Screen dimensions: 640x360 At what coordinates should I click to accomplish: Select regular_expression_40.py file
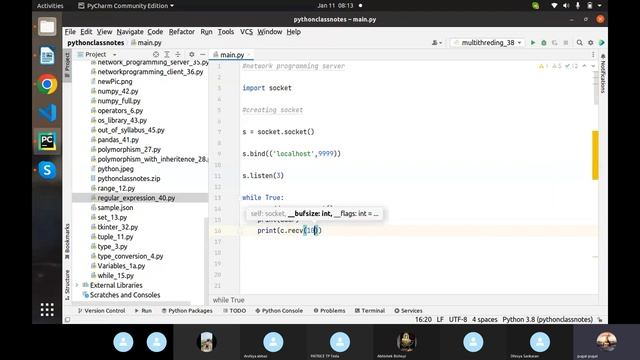point(140,198)
